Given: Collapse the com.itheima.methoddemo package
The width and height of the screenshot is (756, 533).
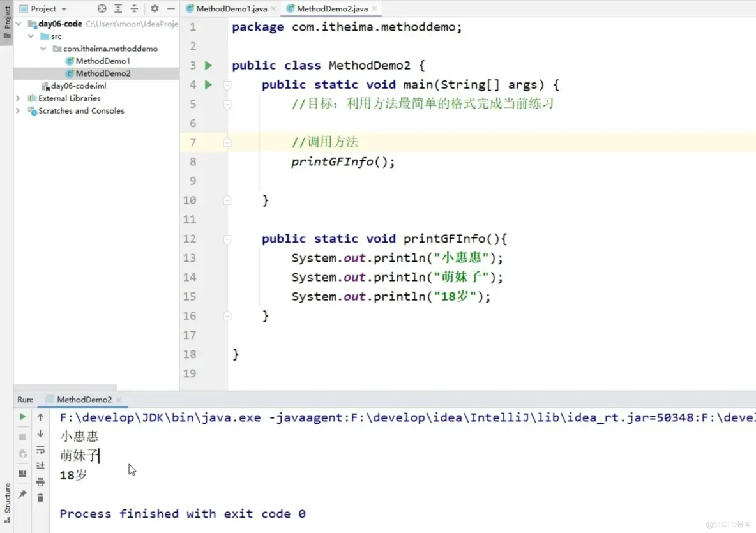Looking at the screenshot, I should point(43,48).
